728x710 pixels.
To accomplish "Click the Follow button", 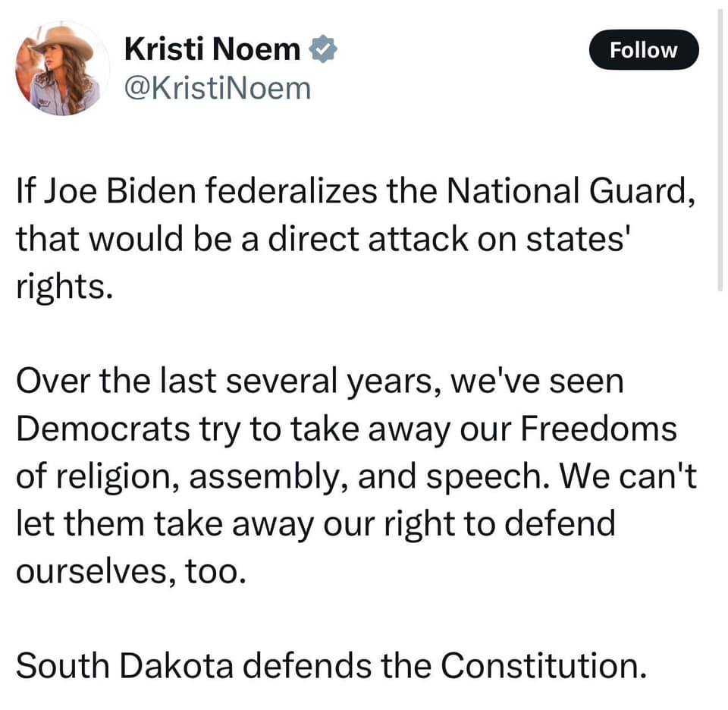I will (x=643, y=50).
